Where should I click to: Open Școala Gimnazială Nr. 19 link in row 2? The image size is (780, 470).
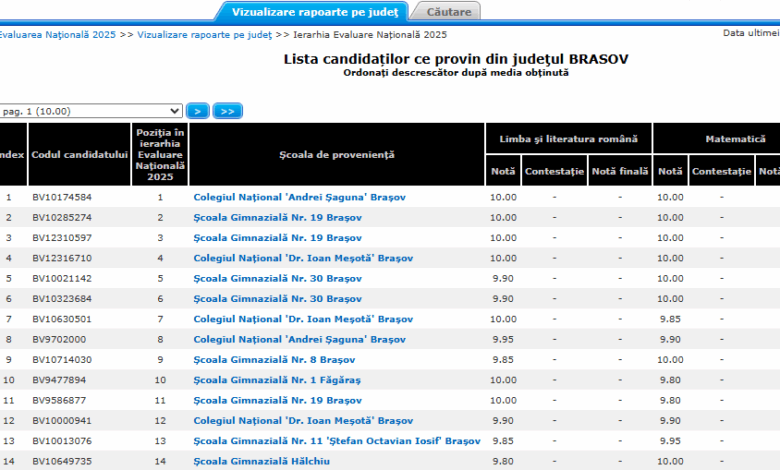(267, 217)
